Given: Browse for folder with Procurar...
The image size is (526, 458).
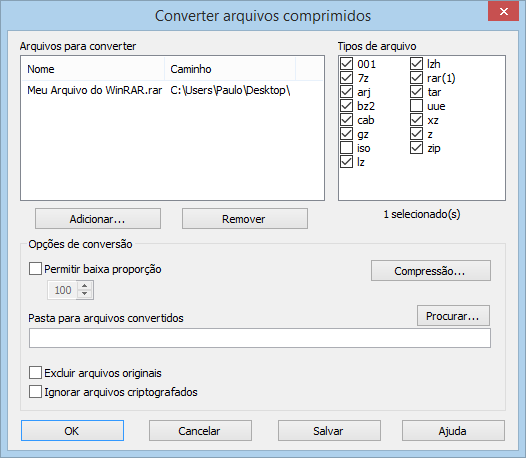Looking at the screenshot, I should point(453,315).
